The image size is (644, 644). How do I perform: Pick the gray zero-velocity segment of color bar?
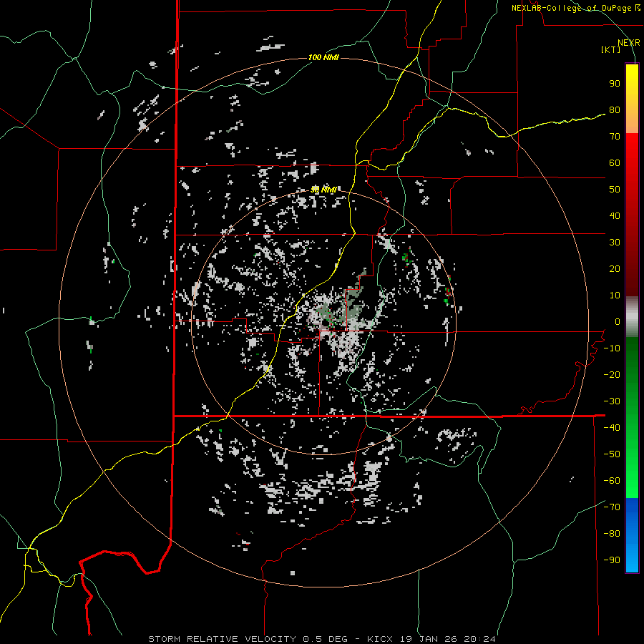(x=632, y=317)
